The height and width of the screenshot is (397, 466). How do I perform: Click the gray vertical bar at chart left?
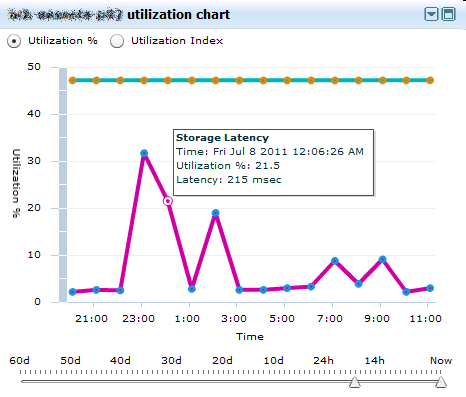tap(63, 185)
